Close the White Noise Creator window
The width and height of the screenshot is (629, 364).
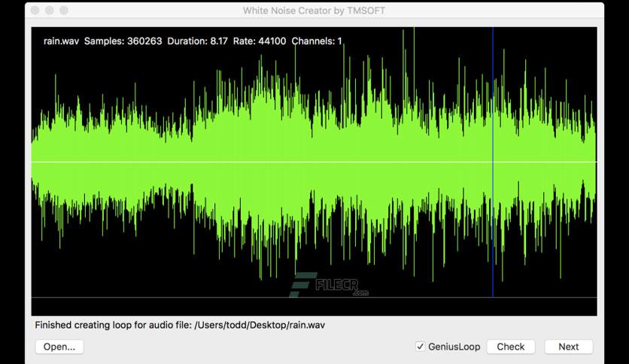click(35, 11)
